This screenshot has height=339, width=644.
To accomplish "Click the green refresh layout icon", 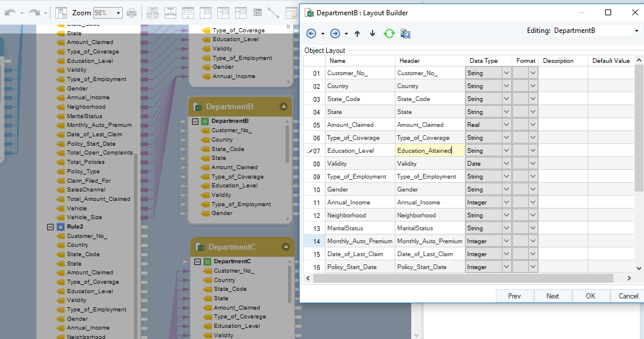I will click(389, 33).
